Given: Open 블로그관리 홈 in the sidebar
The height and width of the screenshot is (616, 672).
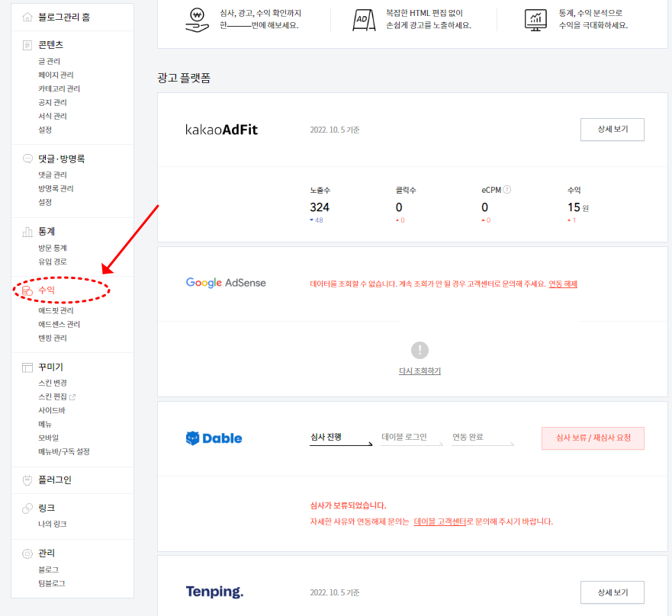Looking at the screenshot, I should 64,17.
